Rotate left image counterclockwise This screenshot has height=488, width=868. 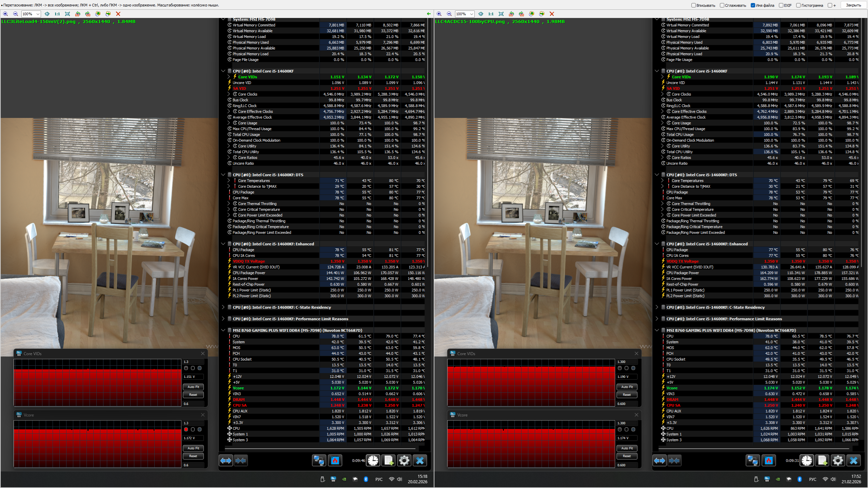tap(78, 14)
